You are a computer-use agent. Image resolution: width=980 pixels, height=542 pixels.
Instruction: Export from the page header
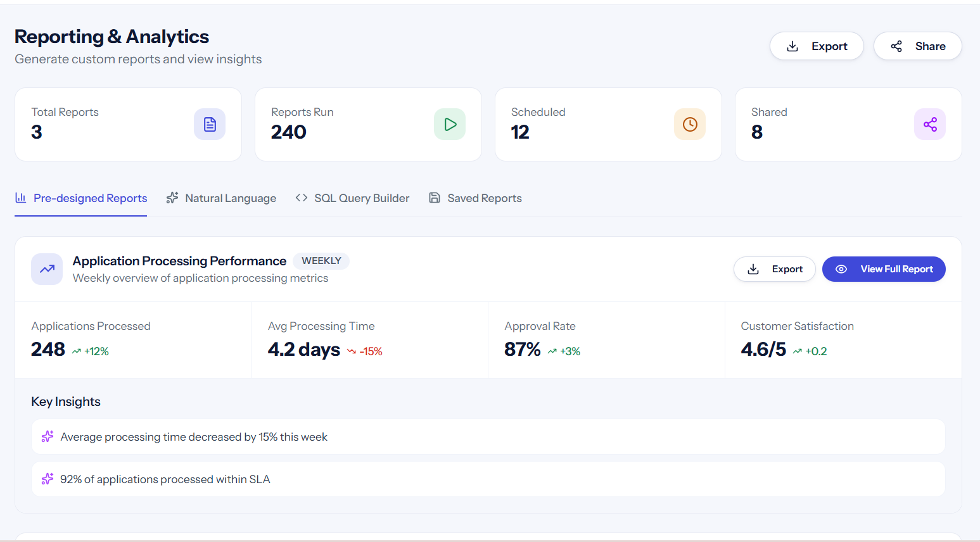coord(817,46)
